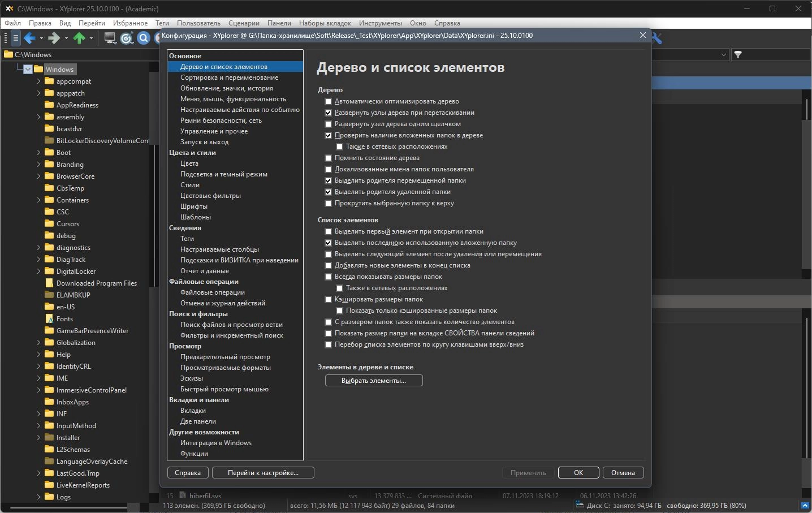Open the Сценарии menu
Image resolution: width=812 pixels, height=513 pixels.
coord(244,23)
